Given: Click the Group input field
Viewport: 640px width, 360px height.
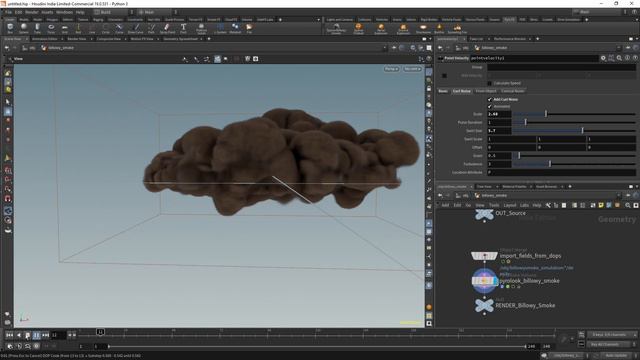Looking at the screenshot, I should click(561, 67).
